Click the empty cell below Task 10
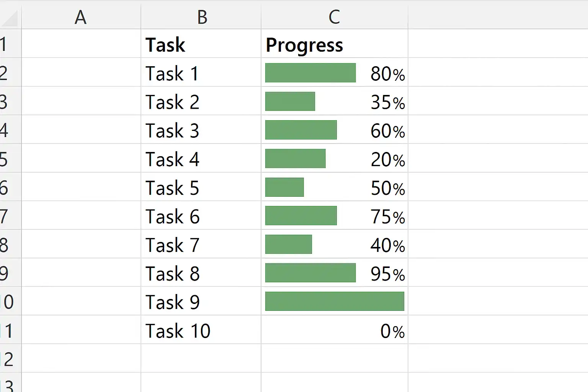This screenshot has width=588, height=392. pyautogui.click(x=201, y=359)
